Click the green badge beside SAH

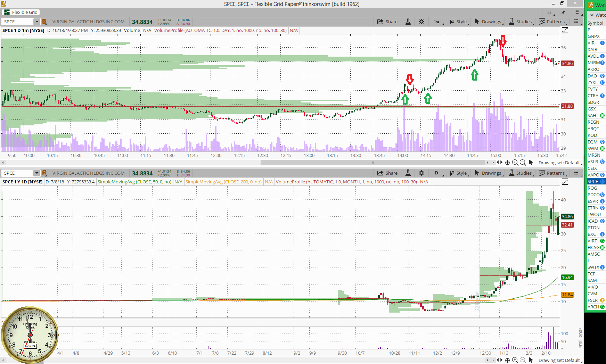coord(602,116)
